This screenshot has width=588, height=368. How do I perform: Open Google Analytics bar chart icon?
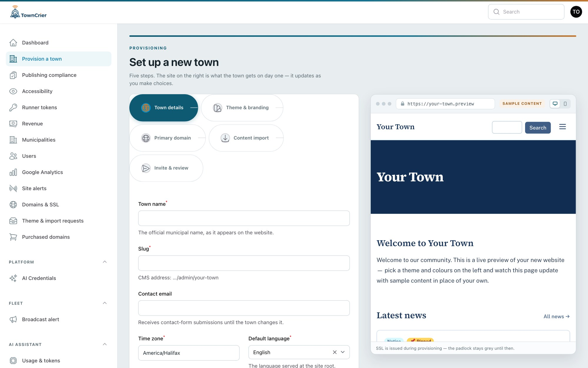point(13,172)
